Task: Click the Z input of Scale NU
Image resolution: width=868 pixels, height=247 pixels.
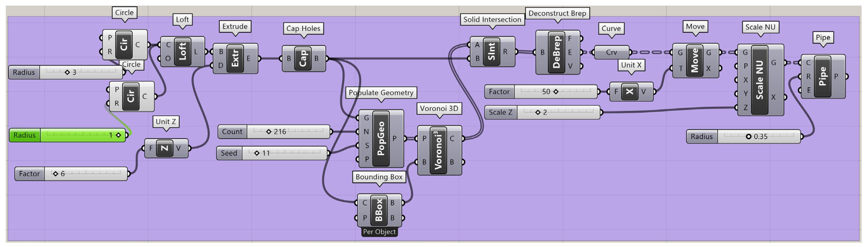Action: click(745, 107)
